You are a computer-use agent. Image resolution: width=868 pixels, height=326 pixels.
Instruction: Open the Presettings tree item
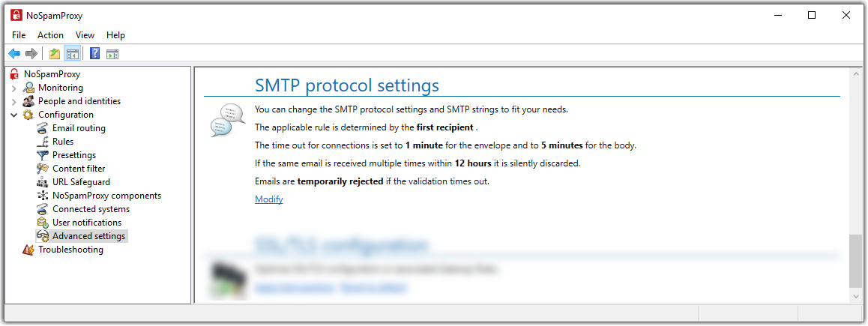[73, 155]
